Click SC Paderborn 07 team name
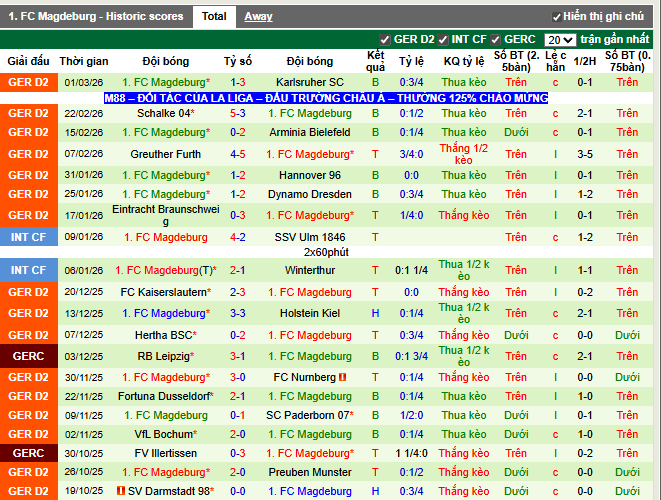 [x=310, y=415]
